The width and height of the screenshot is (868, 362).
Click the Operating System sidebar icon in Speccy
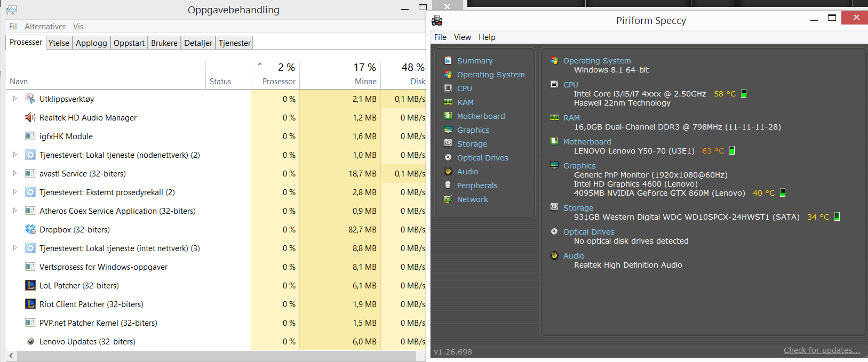(448, 74)
